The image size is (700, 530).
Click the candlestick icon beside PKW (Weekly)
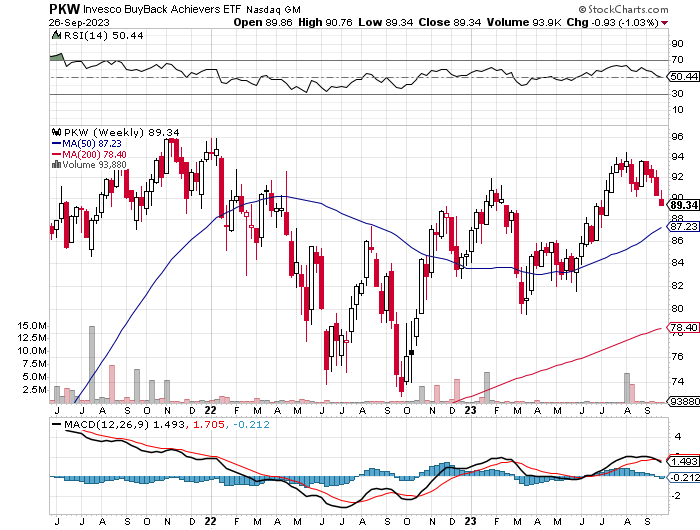click(x=56, y=132)
